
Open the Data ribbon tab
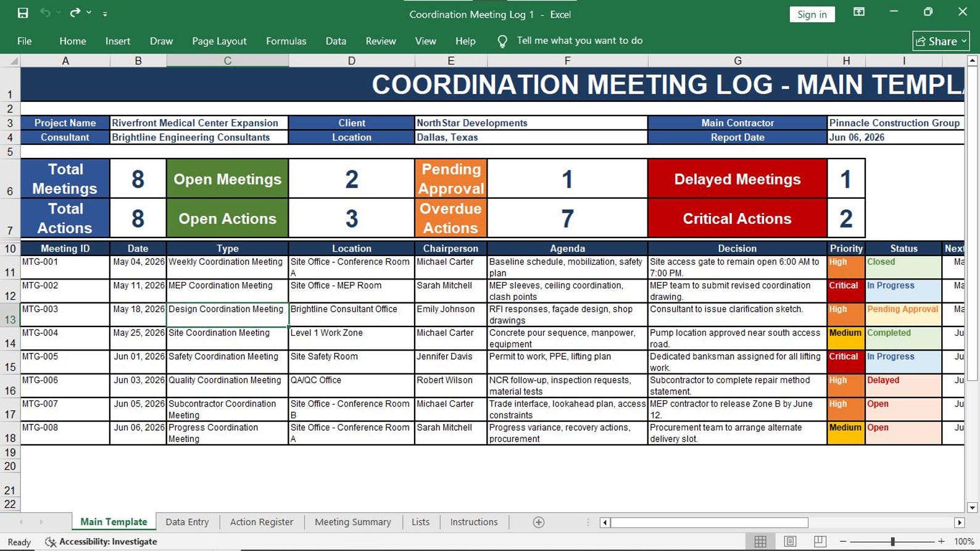(336, 41)
